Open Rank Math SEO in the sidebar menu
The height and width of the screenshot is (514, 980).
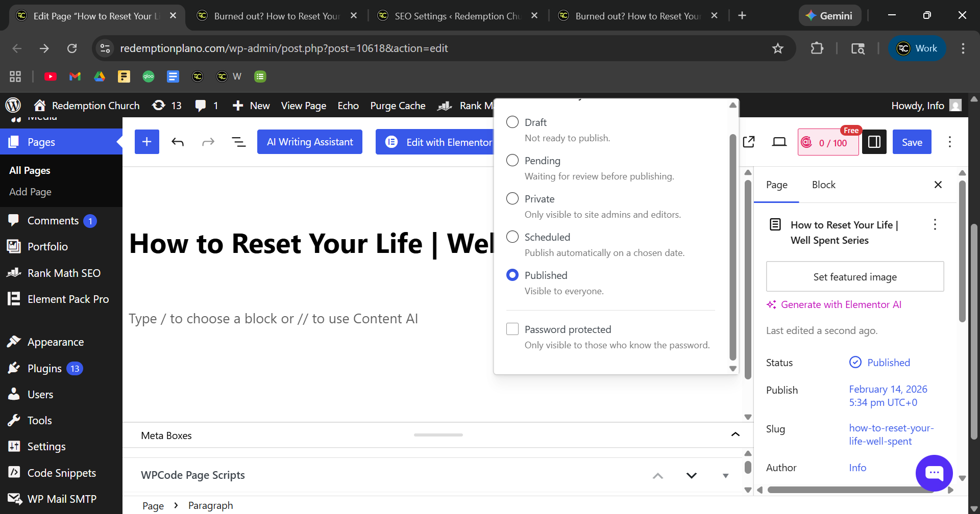coord(64,273)
